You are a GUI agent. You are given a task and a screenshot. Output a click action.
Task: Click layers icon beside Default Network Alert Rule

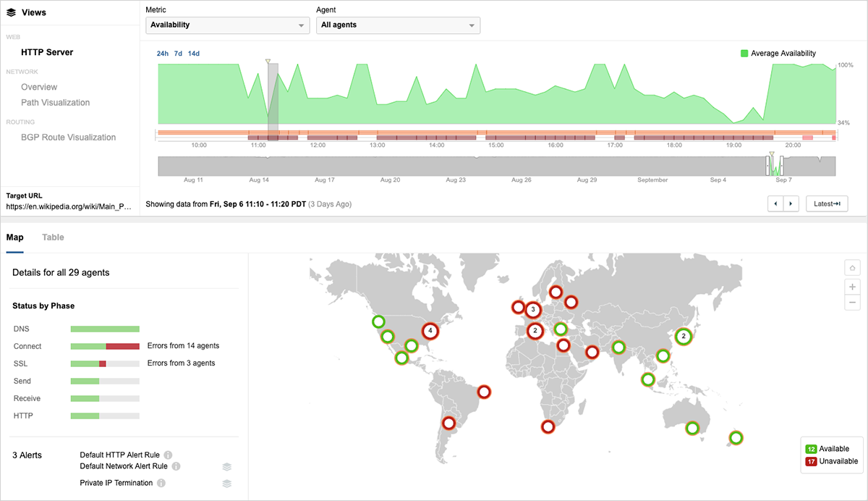[226, 467]
